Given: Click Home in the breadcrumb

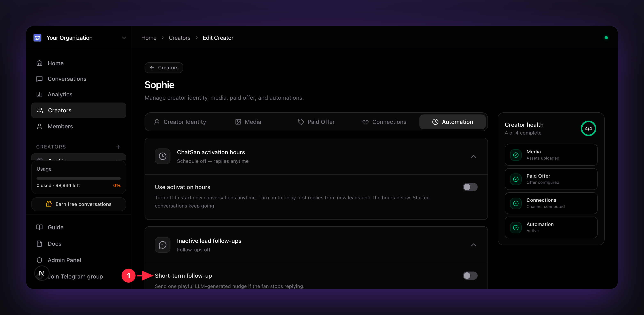Looking at the screenshot, I should pyautogui.click(x=149, y=38).
